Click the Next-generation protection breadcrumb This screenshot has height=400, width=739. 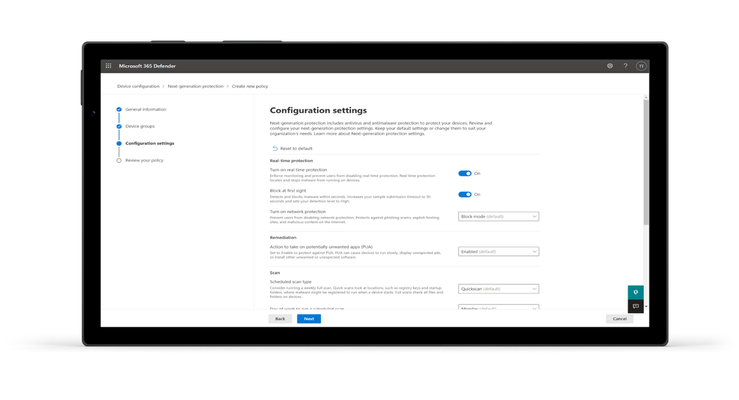click(196, 86)
